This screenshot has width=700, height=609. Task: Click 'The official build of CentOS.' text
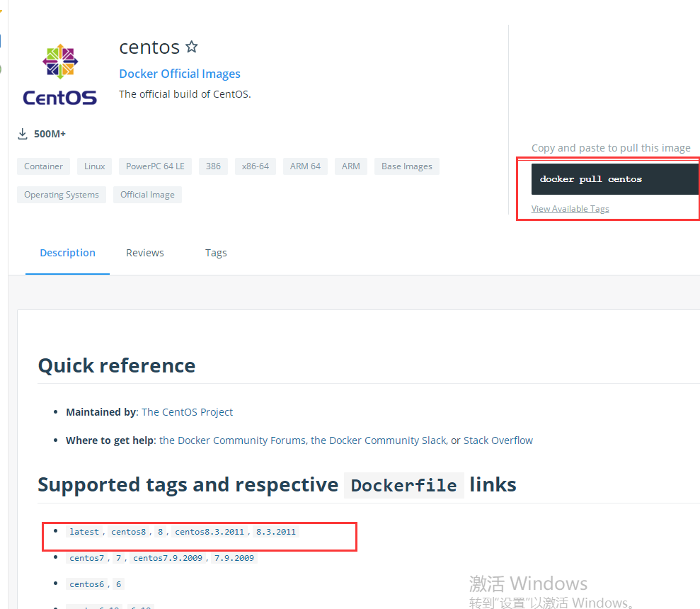(185, 94)
